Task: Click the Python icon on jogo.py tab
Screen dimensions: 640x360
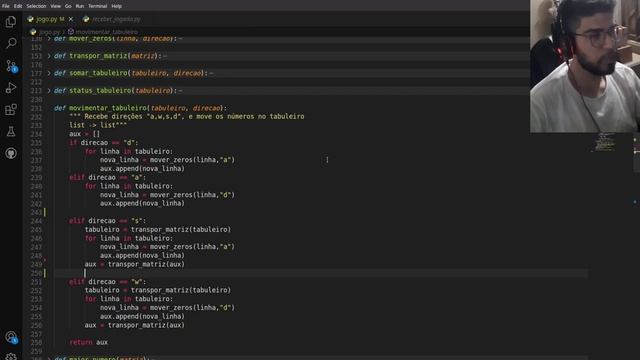Action: (x=31, y=19)
